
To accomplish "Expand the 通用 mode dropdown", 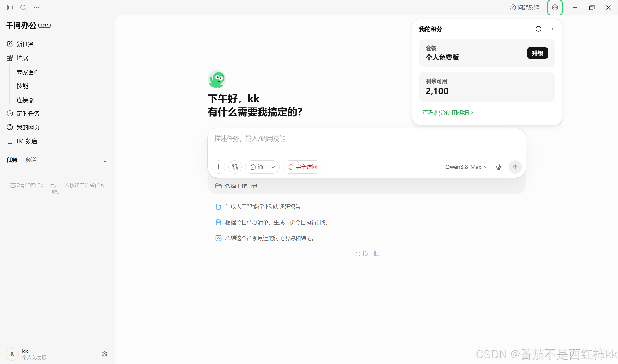I will click(x=262, y=167).
